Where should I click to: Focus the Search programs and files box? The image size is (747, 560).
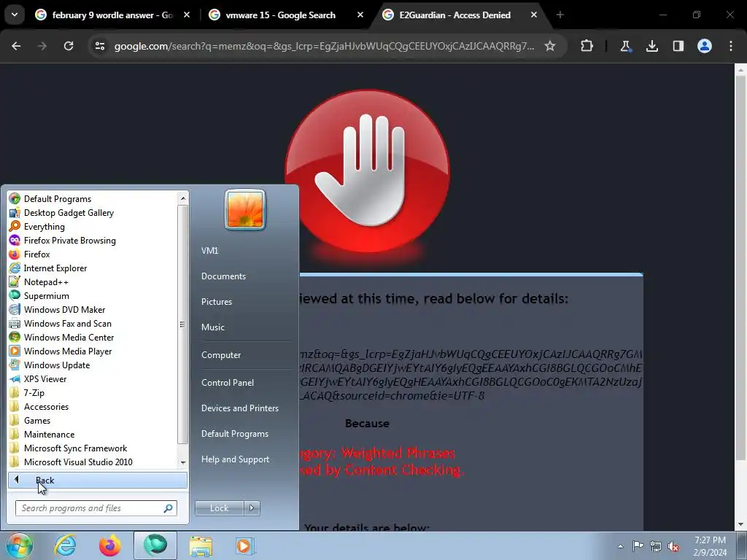click(x=96, y=508)
